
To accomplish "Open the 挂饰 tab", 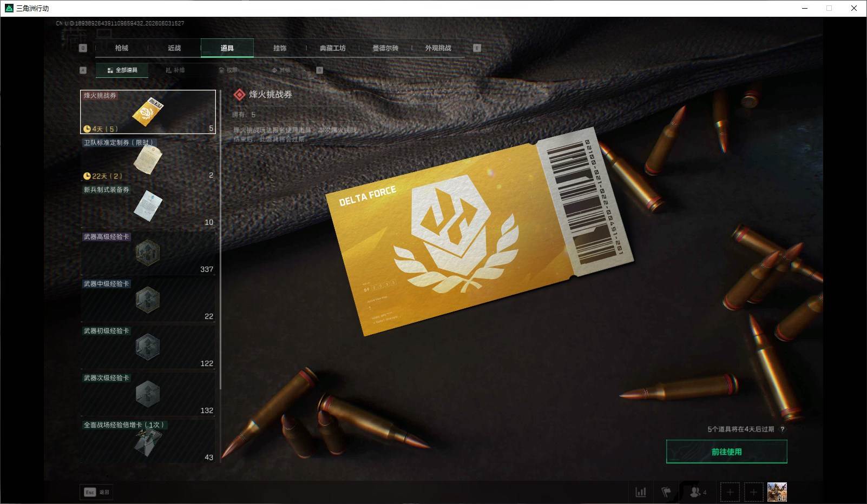I will tap(280, 48).
